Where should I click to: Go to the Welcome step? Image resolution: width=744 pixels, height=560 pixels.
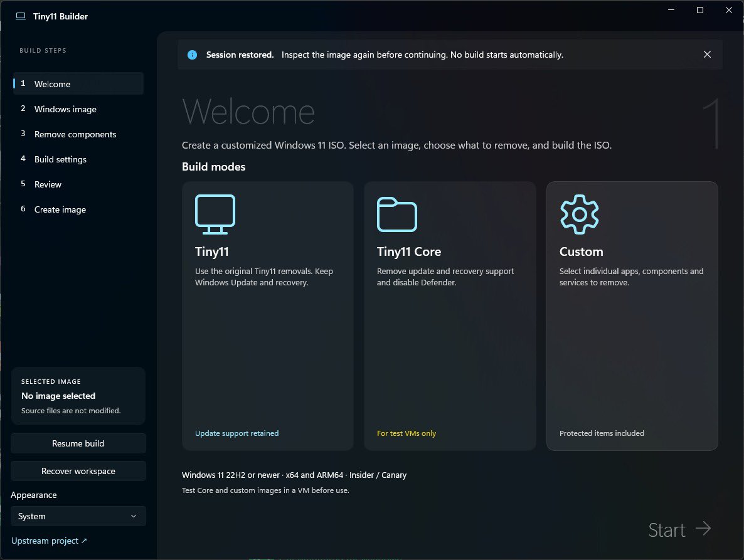click(x=78, y=84)
